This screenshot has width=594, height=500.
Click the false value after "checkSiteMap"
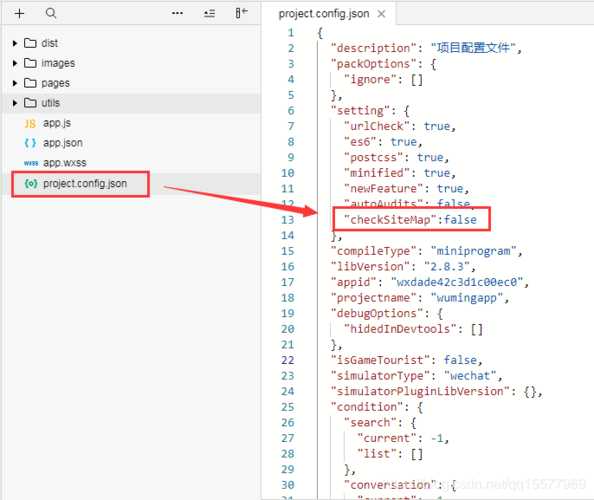tap(460, 220)
